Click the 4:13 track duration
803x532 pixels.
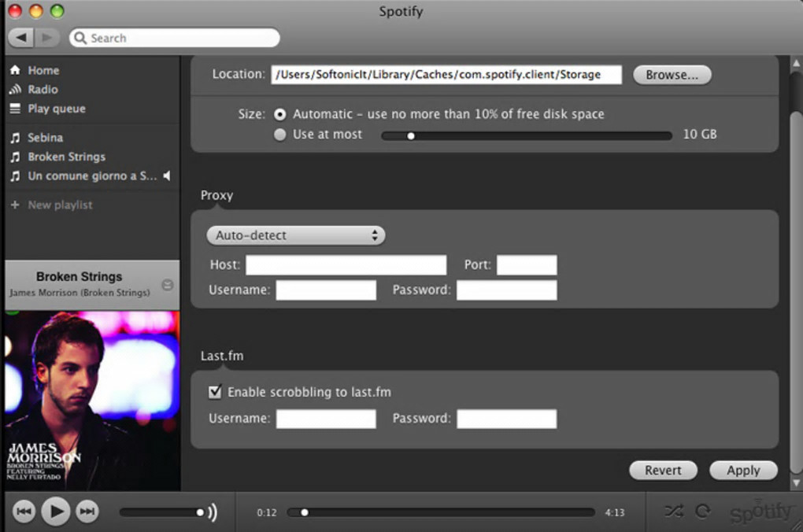coord(615,512)
